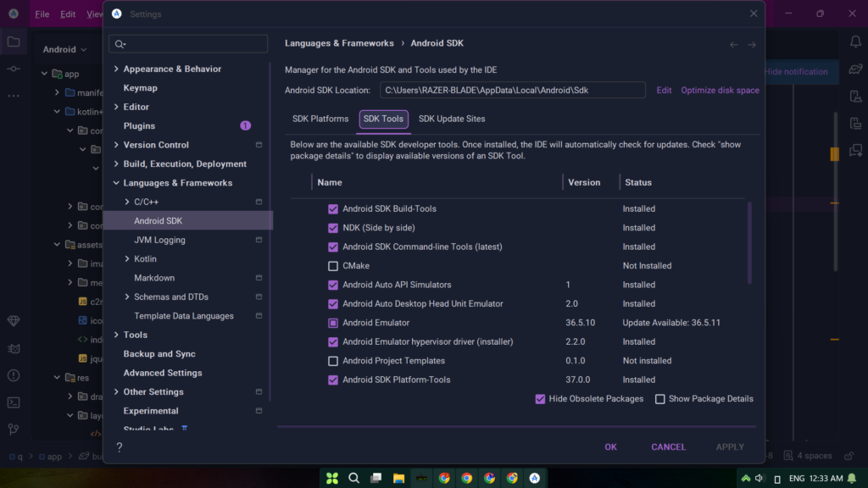Image resolution: width=868 pixels, height=488 pixels.
Task: Open the Gemini diamond icon in left bar
Action: pos(14,321)
